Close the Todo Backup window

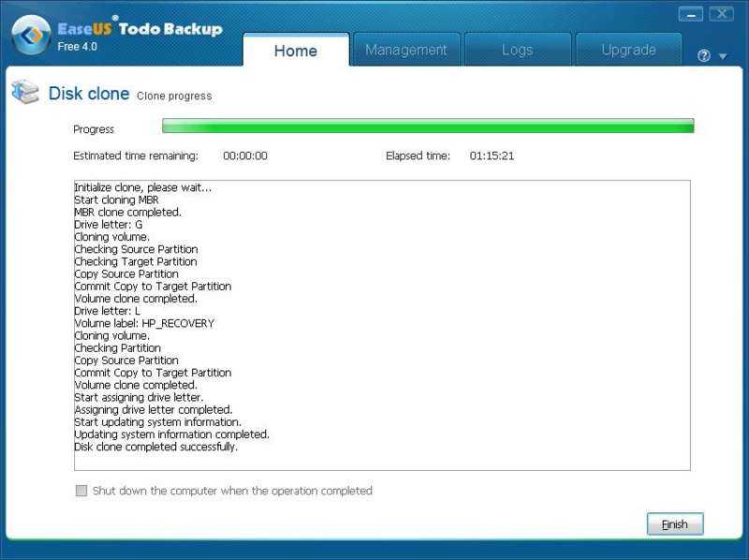[x=722, y=14]
